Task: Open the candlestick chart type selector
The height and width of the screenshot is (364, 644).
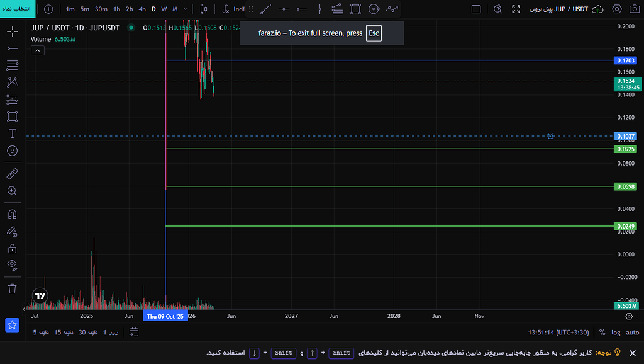Action: (x=204, y=9)
